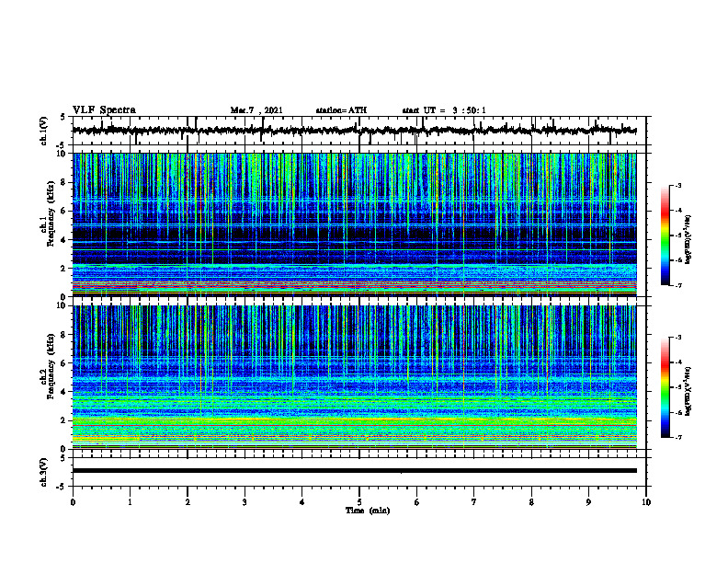Click the "-7" value on ch.1 color bar
Screen dimensions: 728x563
(x=678, y=286)
